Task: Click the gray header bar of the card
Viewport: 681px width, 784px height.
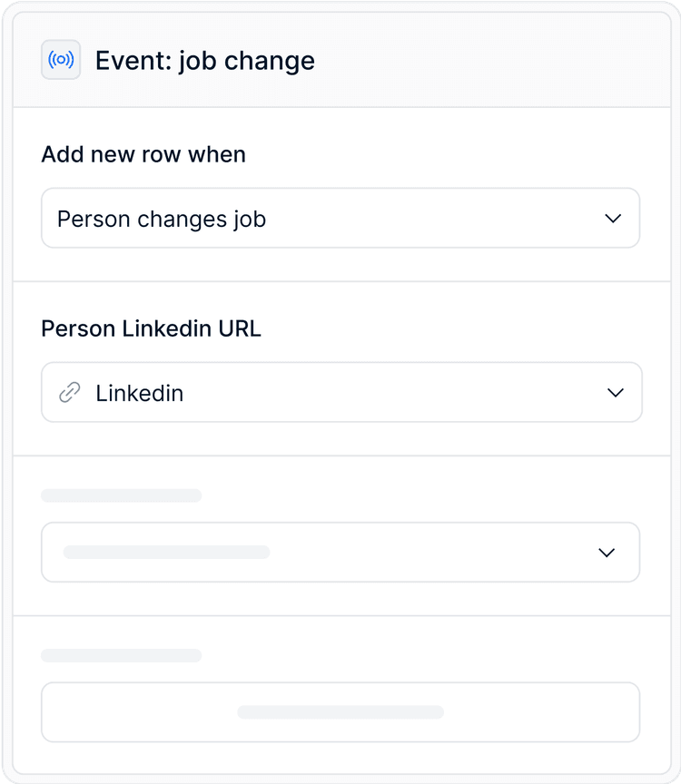Action: pyautogui.click(x=341, y=60)
